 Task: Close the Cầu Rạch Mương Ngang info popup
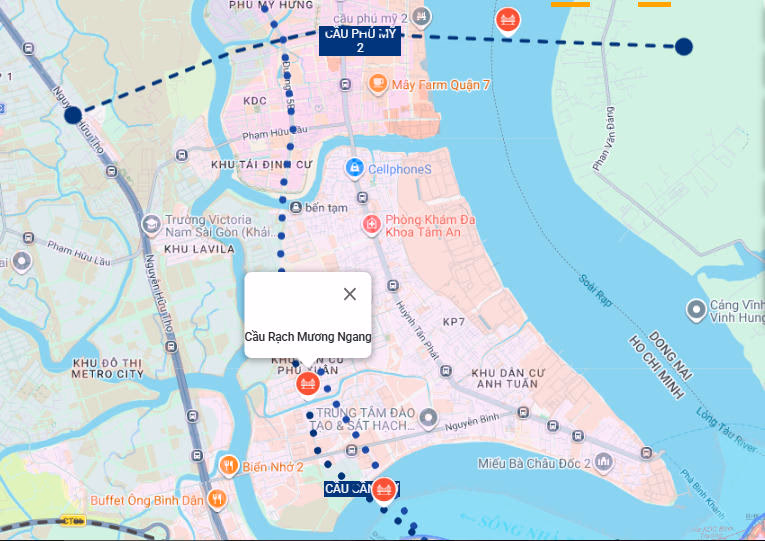coord(350,294)
